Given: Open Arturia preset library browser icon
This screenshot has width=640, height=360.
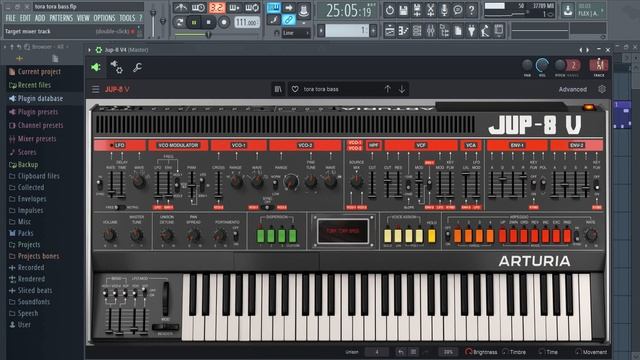Looking at the screenshot, I should pos(278,89).
